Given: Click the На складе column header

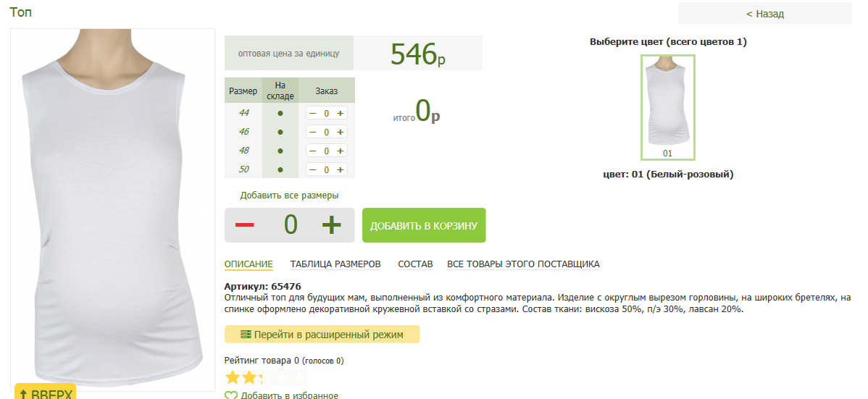Looking at the screenshot, I should (x=280, y=91).
